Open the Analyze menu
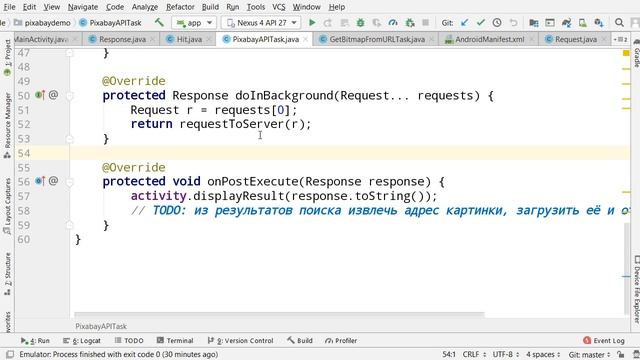The image size is (640, 360). pos(144,7)
